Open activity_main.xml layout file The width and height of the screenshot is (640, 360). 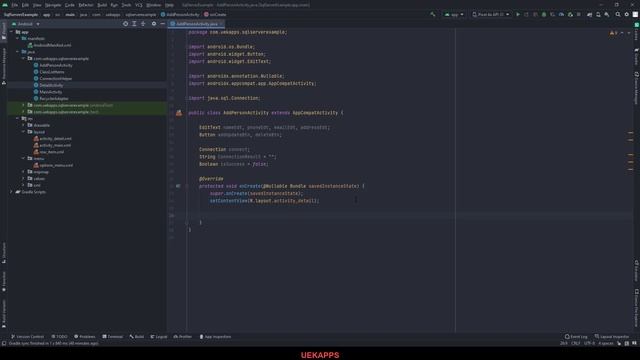(55, 145)
